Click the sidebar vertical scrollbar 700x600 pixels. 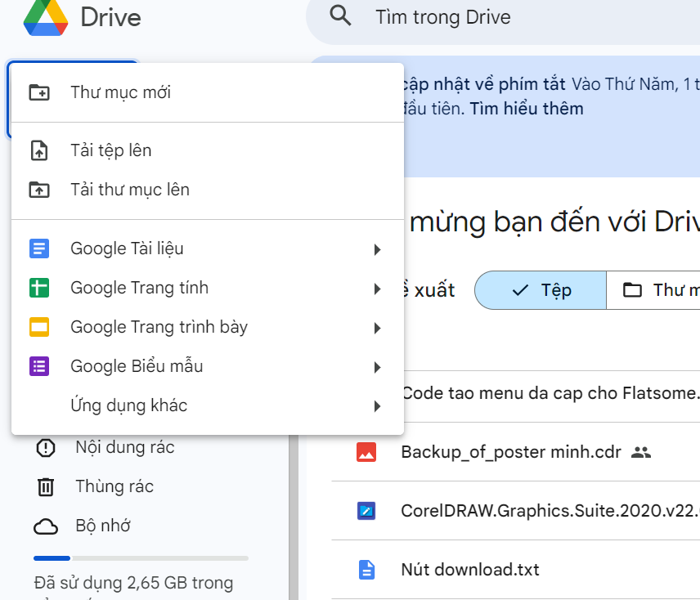pos(294,517)
